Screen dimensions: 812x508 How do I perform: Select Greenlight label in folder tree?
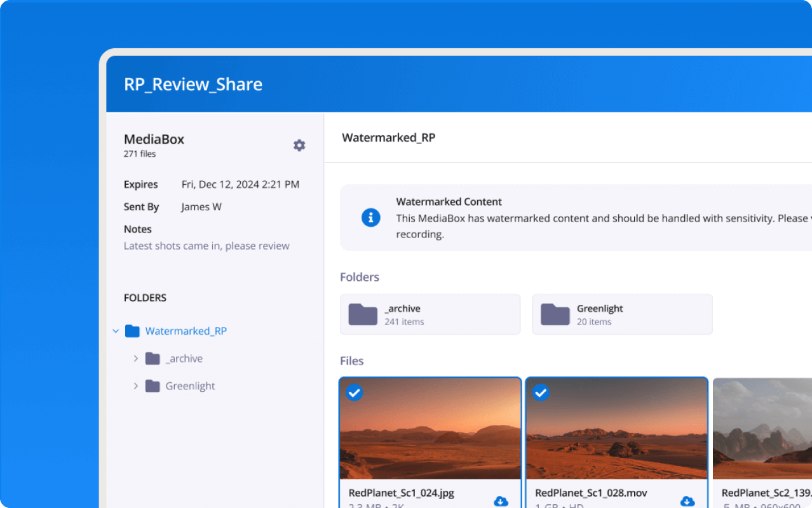click(x=190, y=386)
